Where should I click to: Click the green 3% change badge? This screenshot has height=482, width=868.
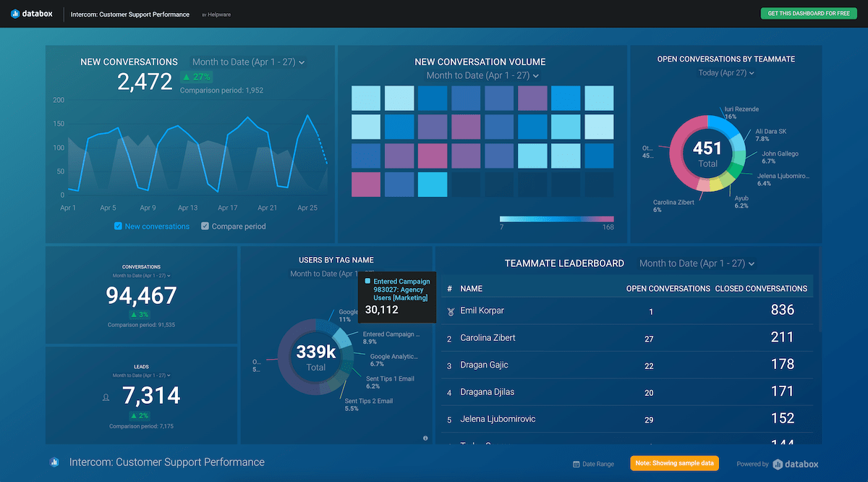pyautogui.click(x=141, y=315)
